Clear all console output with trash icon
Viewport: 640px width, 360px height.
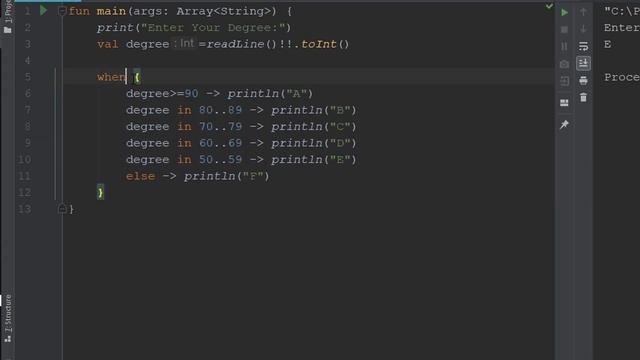[583, 98]
